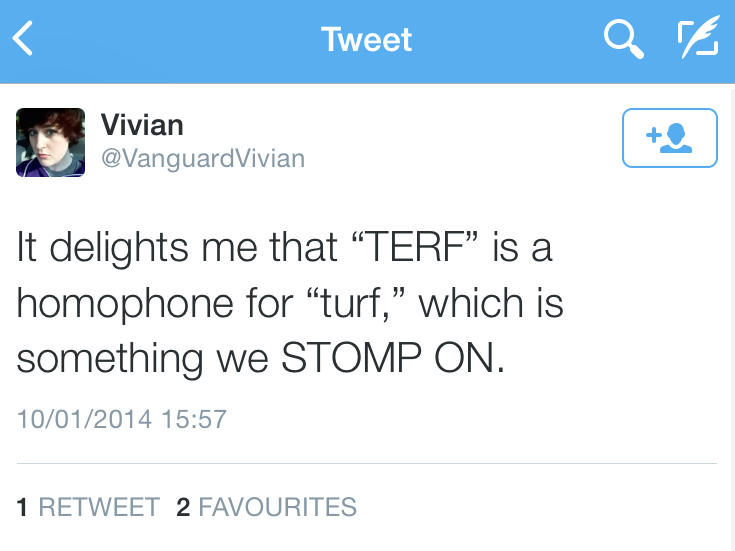
Task: Tap the display name Vivian
Action: (142, 126)
